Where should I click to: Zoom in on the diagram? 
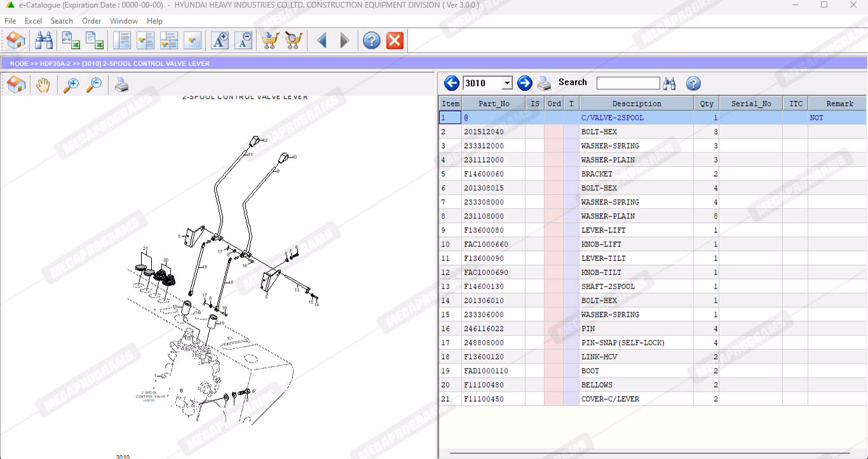click(71, 85)
